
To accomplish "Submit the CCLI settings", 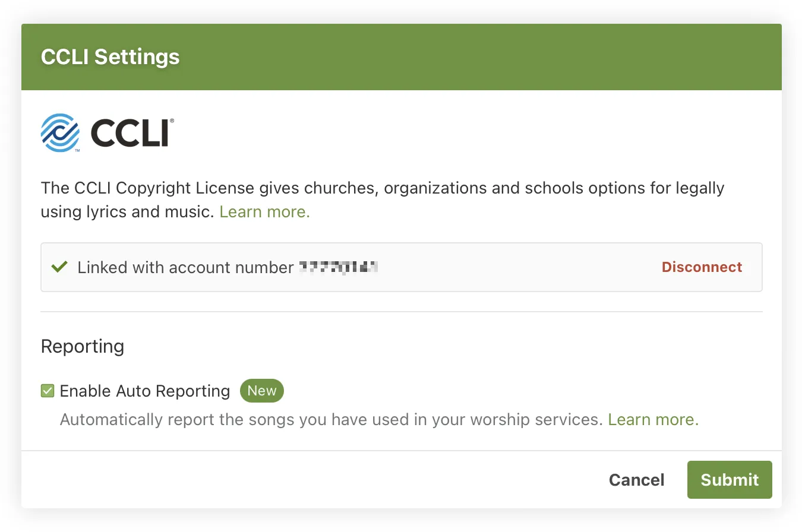I will [x=730, y=480].
